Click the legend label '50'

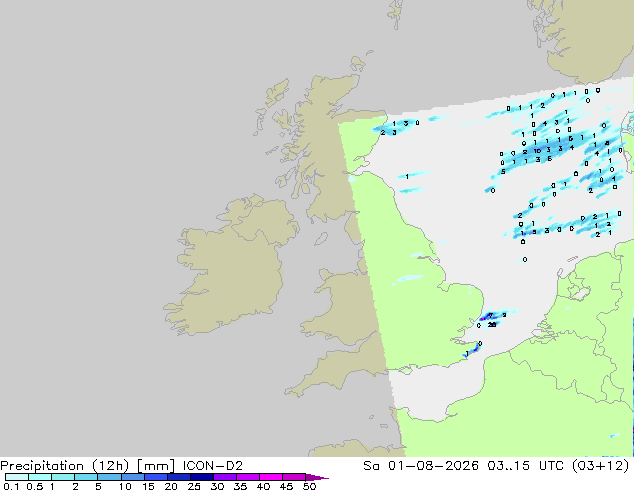[310, 486]
